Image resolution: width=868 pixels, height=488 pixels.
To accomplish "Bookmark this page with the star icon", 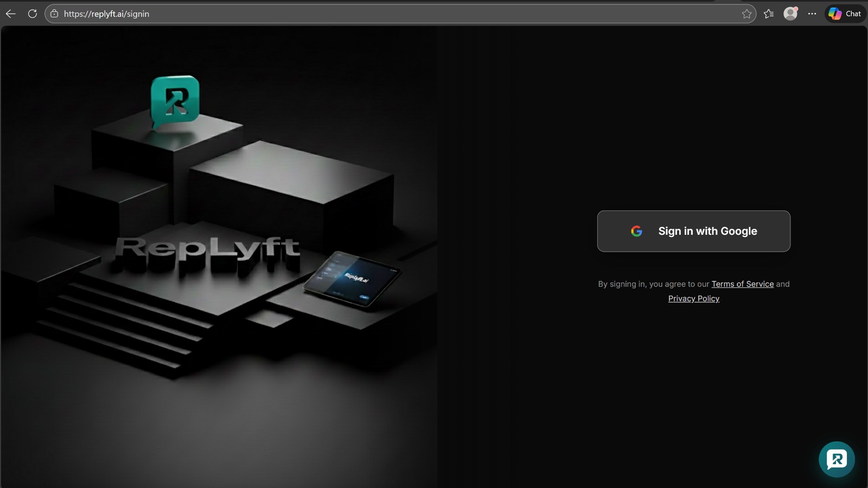I will [x=748, y=14].
